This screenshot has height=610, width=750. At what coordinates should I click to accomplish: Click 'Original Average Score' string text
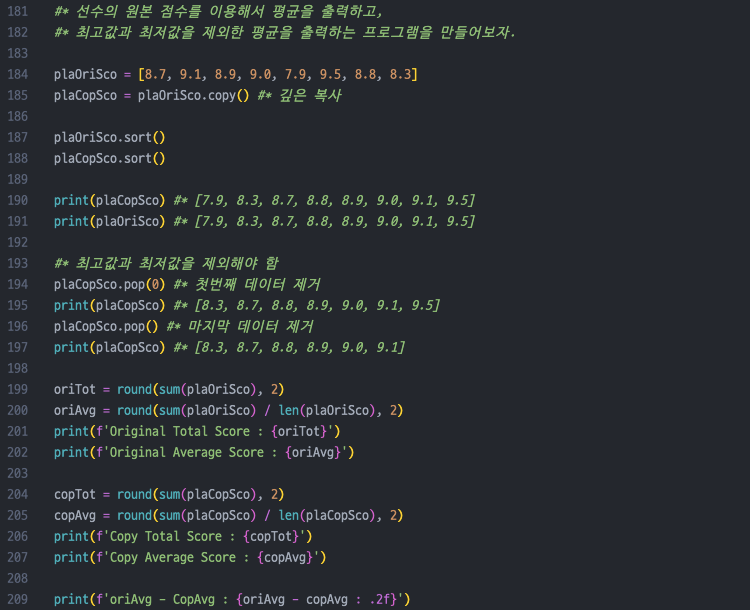click(187, 453)
